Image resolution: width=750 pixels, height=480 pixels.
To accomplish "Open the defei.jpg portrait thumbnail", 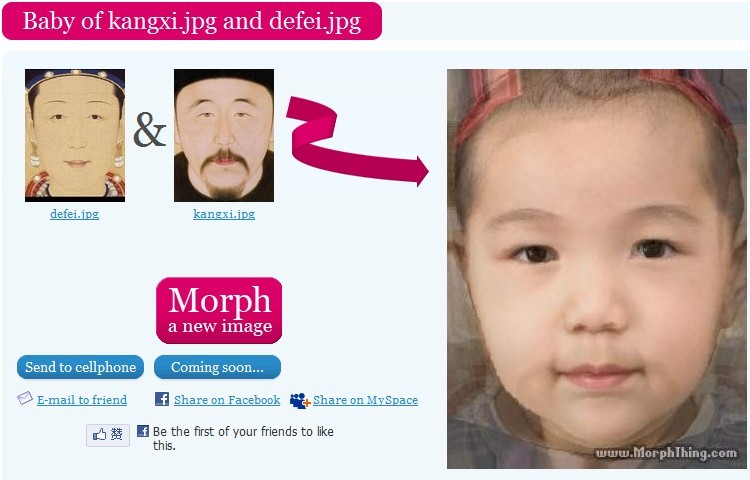I will coord(75,135).
